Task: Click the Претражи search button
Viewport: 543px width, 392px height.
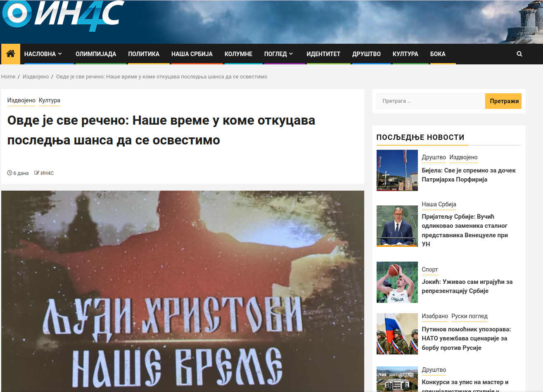Action: point(504,101)
